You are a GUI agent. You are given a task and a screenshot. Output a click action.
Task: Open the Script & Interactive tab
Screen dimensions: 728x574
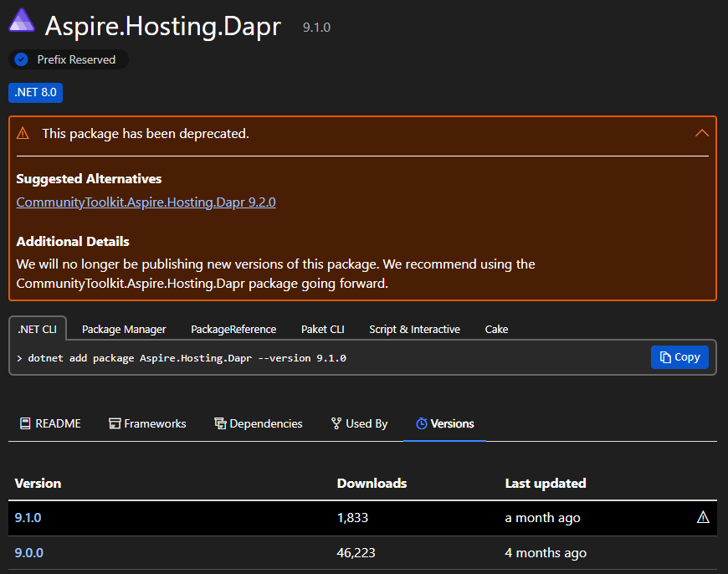point(414,330)
